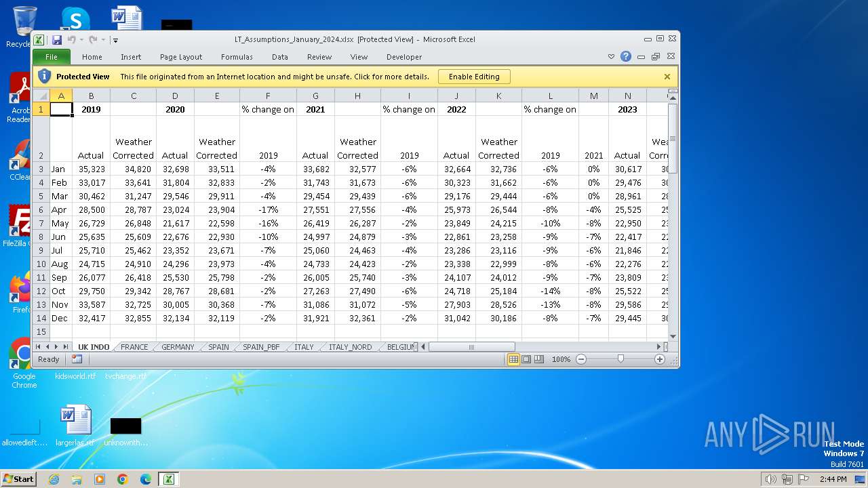Open the largerlas.rtf desktop file
Viewport: 868px width, 488px height.
coord(75,426)
